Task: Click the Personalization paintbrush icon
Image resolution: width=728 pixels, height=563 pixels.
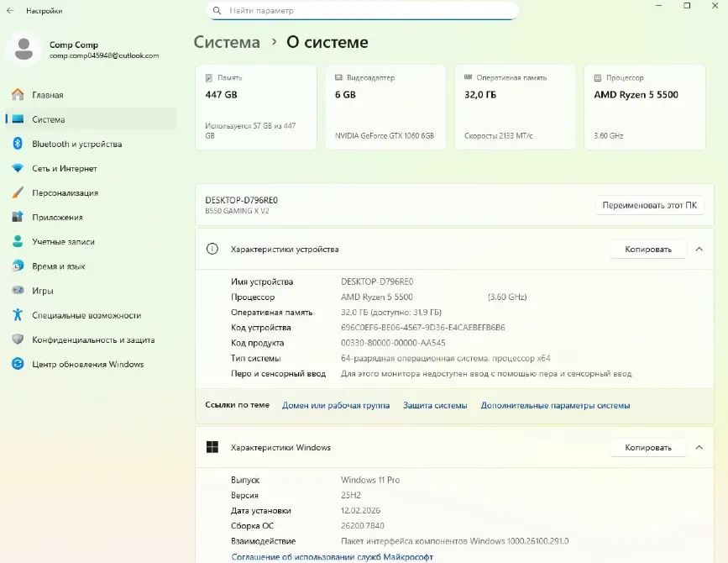Action: pos(17,192)
